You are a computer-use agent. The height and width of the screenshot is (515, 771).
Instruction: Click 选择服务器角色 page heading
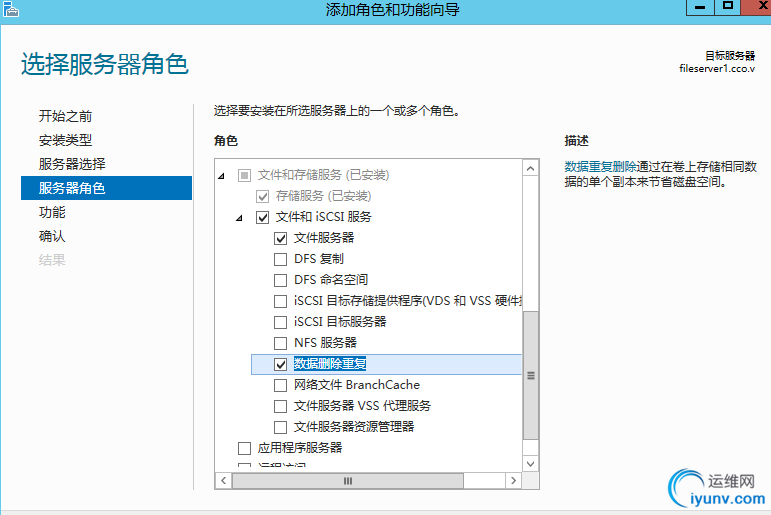coord(105,64)
